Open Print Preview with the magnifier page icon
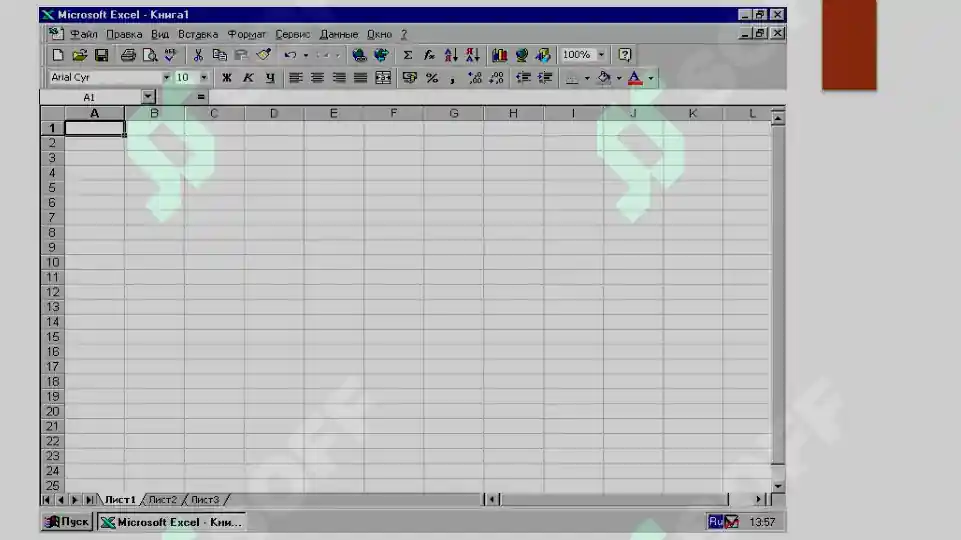Image resolution: width=961 pixels, height=540 pixels. tap(150, 55)
